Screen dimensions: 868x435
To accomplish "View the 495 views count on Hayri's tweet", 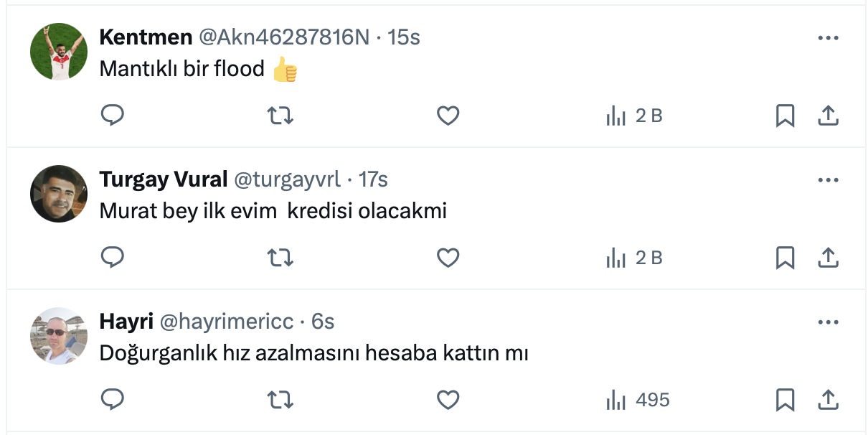I will (x=638, y=399).
